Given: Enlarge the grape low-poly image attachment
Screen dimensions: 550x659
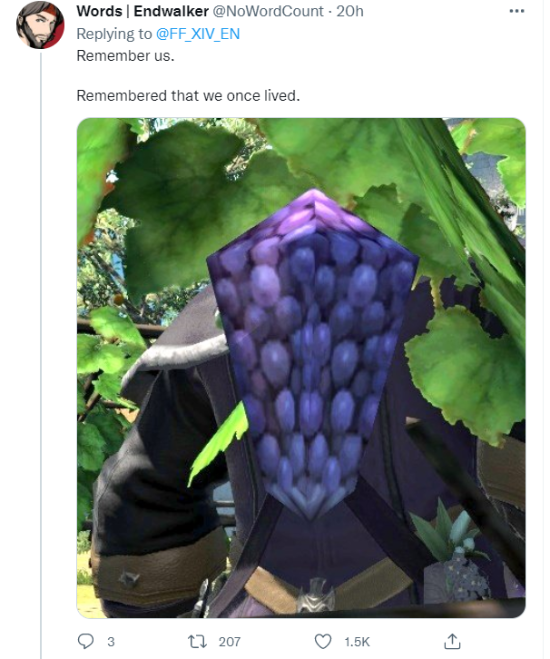Looking at the screenshot, I should pyautogui.click(x=301, y=368).
